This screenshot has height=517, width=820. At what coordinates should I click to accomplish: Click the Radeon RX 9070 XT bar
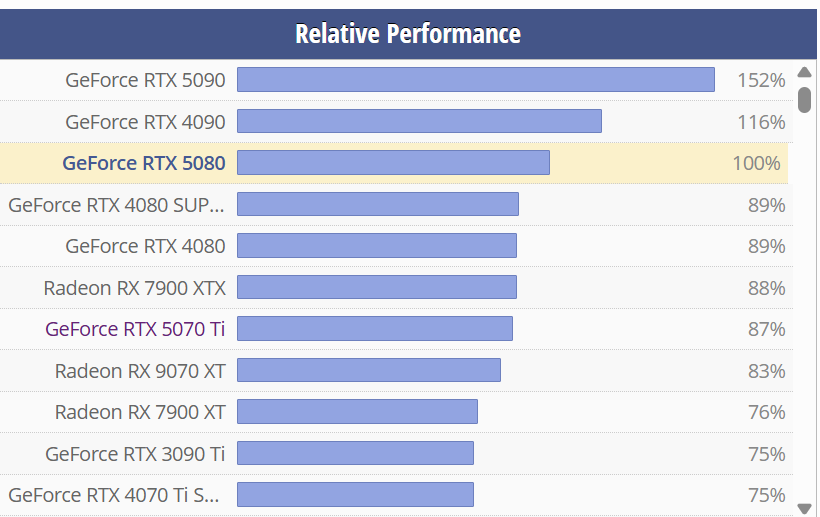tap(368, 371)
